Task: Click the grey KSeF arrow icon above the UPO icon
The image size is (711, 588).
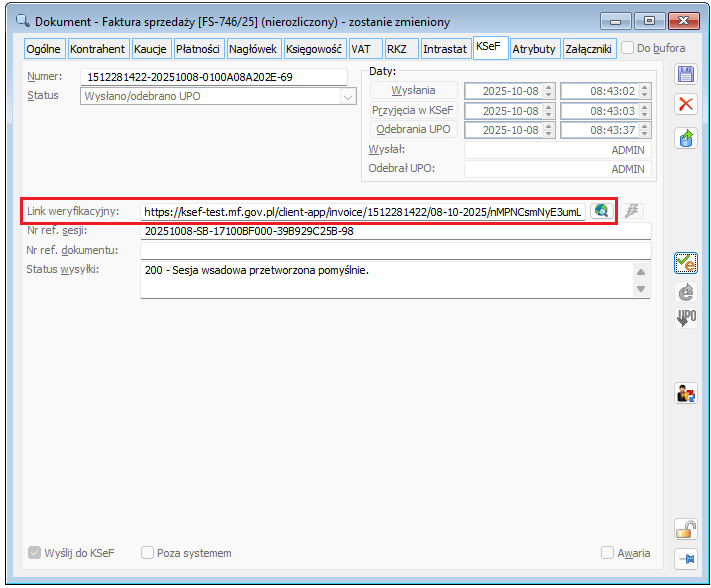Action: (x=686, y=292)
